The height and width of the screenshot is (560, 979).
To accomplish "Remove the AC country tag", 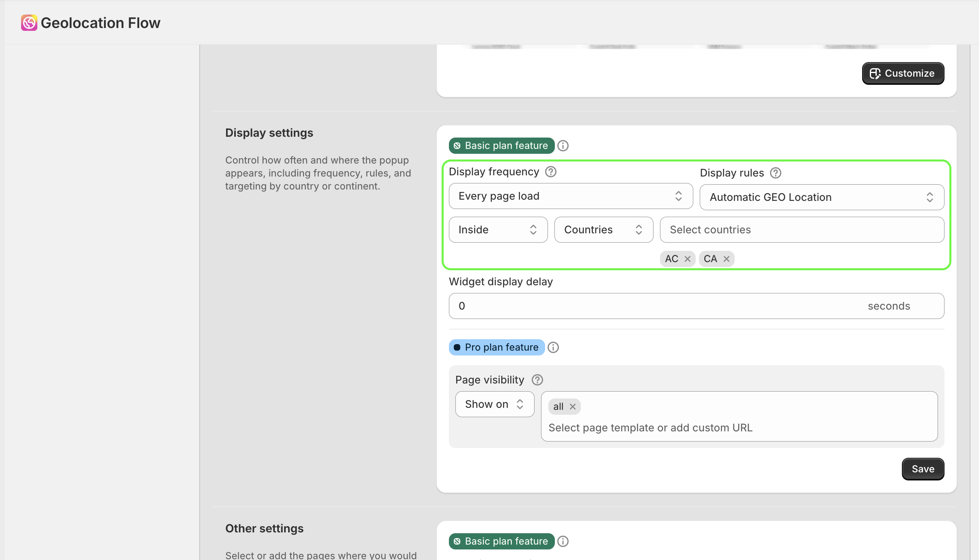I will 687,258.
